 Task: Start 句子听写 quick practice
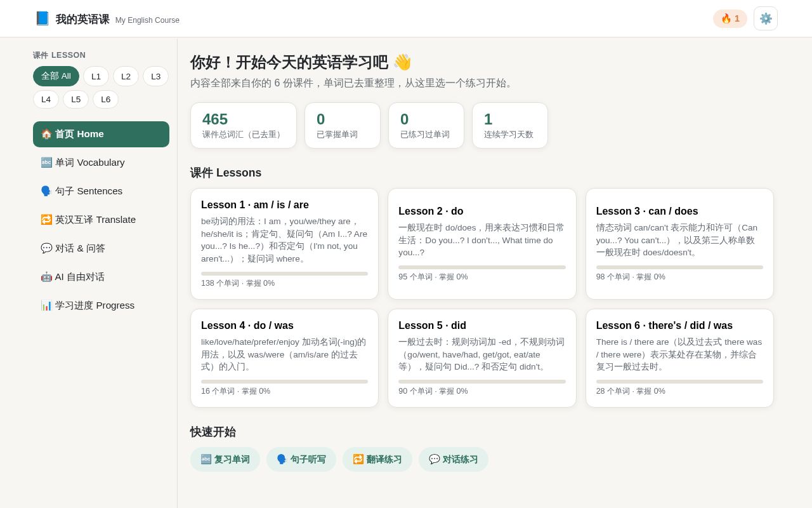tap(301, 459)
